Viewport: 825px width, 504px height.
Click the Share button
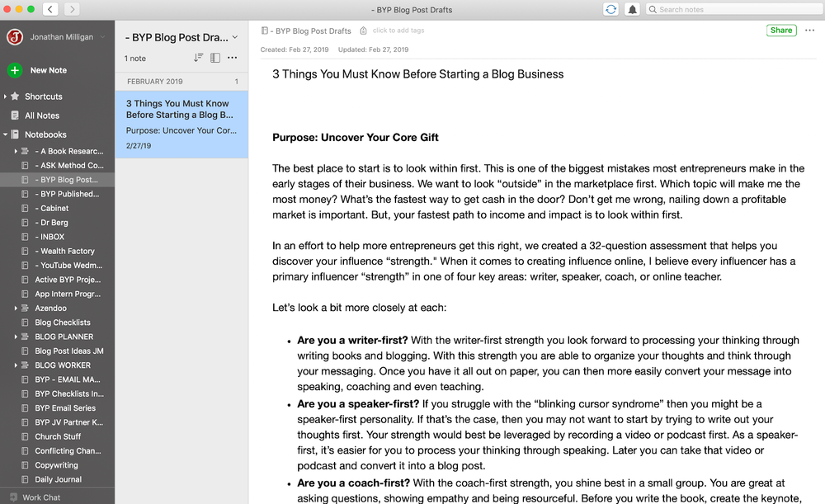tap(781, 30)
